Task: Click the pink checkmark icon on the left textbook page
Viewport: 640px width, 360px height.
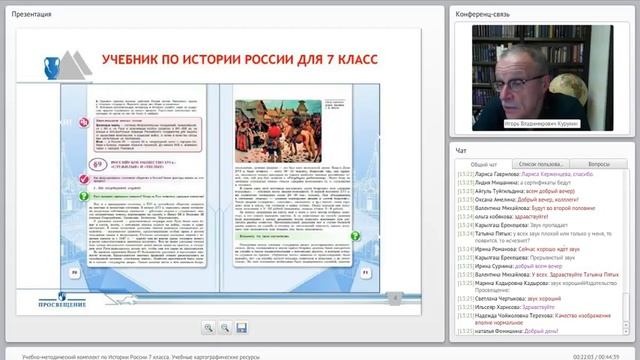Action: (x=84, y=179)
